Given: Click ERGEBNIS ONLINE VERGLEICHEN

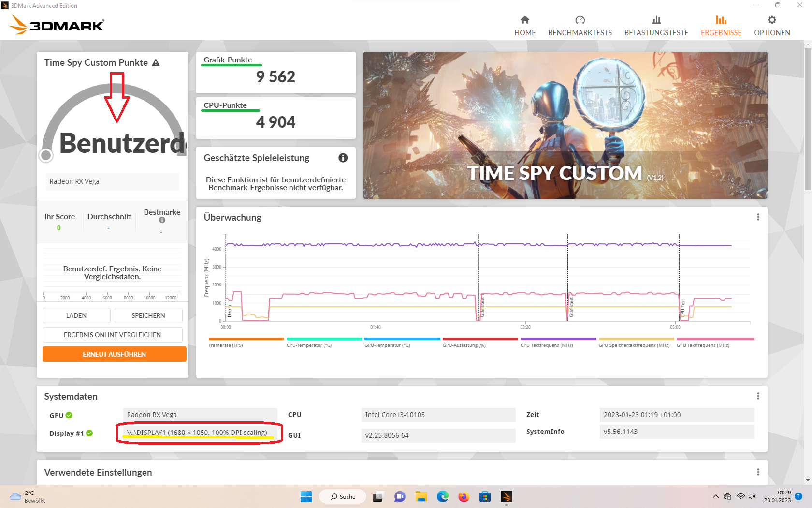Looking at the screenshot, I should coord(112,334).
